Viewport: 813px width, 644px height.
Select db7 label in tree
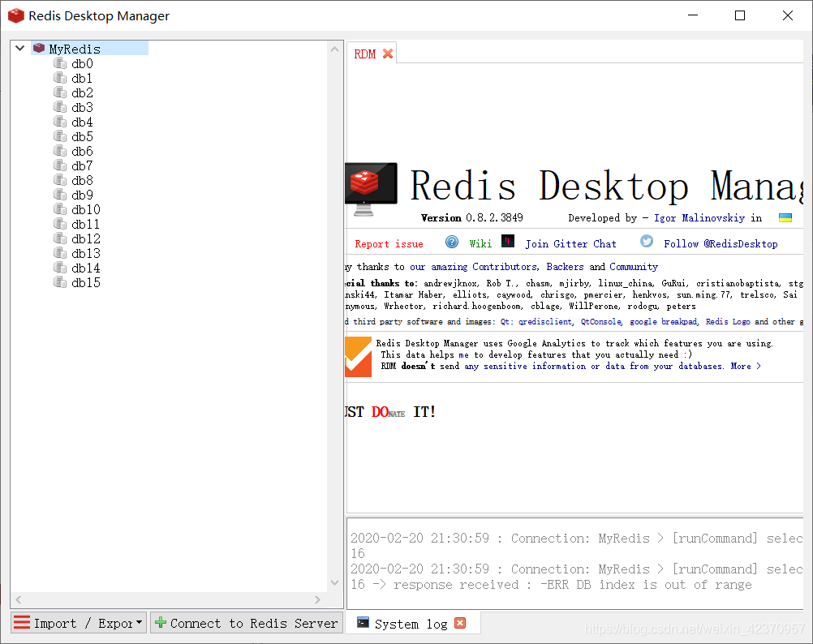click(x=83, y=165)
